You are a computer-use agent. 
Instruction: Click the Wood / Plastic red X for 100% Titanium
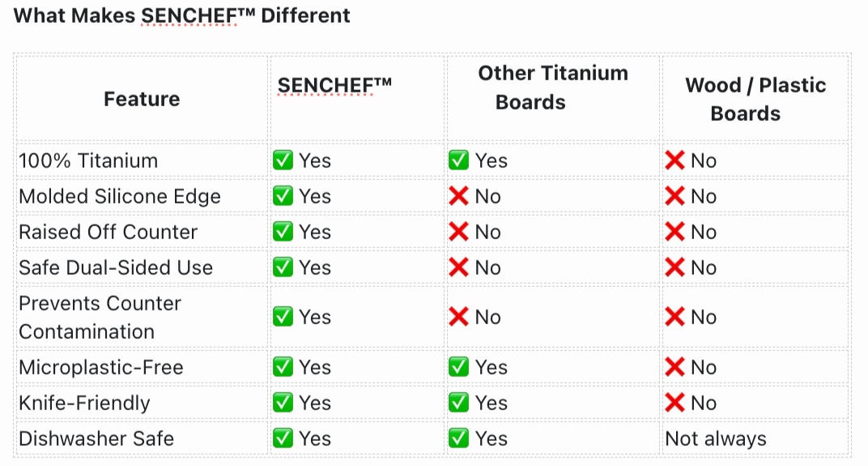674,160
